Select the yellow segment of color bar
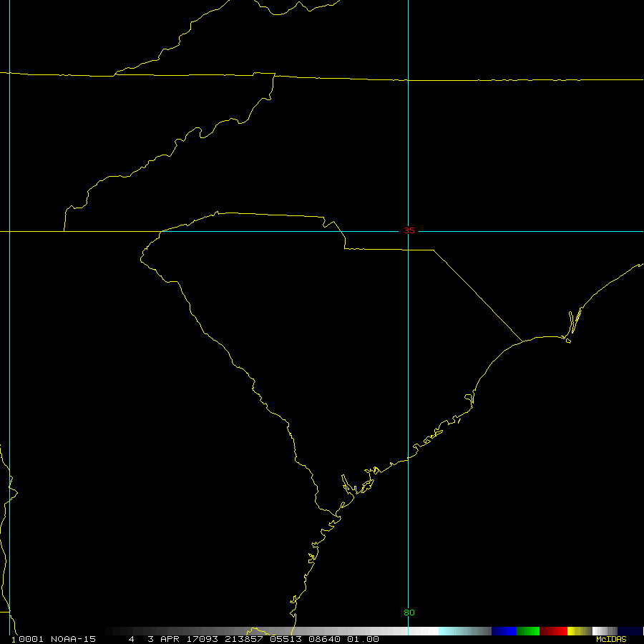 [577, 631]
